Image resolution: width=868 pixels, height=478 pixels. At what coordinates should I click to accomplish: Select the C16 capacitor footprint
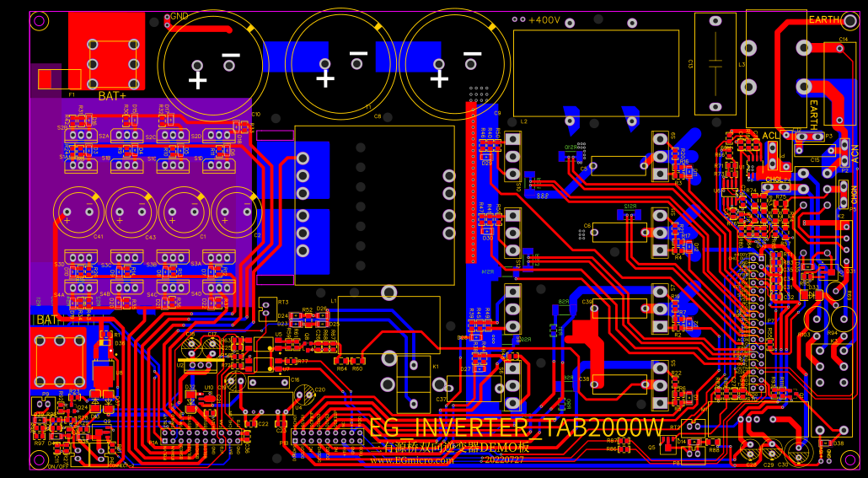269,382
